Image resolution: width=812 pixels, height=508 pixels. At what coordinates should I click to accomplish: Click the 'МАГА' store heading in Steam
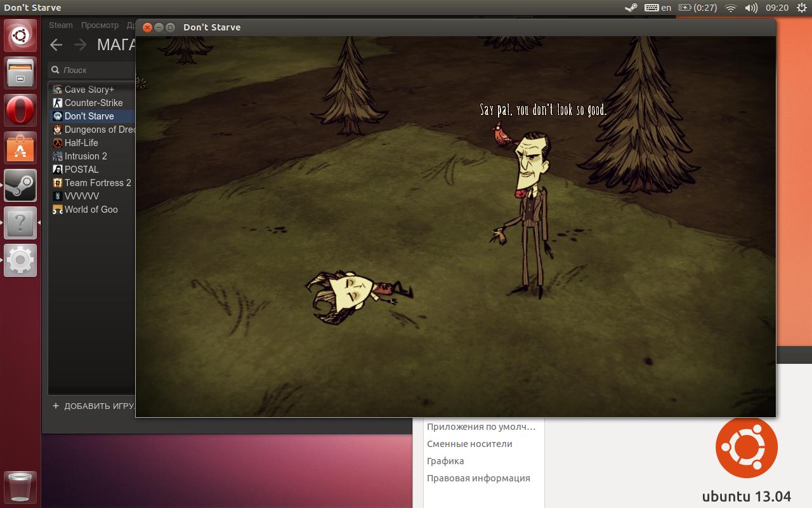116,44
